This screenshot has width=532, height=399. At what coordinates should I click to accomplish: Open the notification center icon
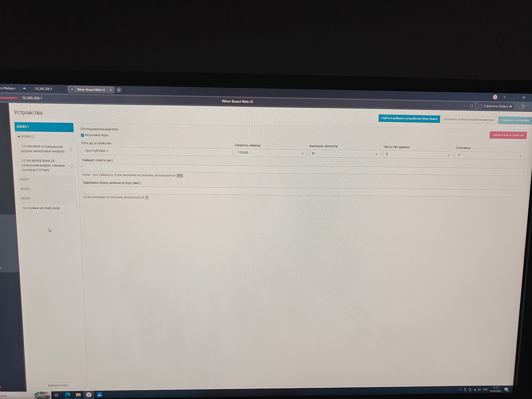(506, 390)
